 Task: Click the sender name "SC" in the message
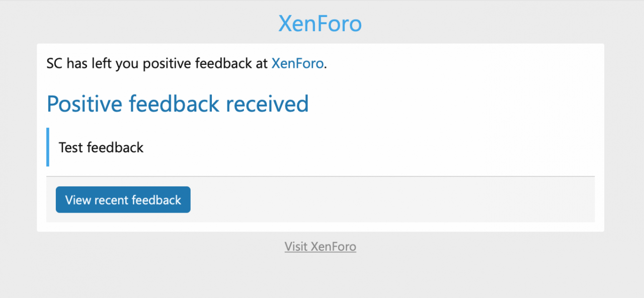54,64
